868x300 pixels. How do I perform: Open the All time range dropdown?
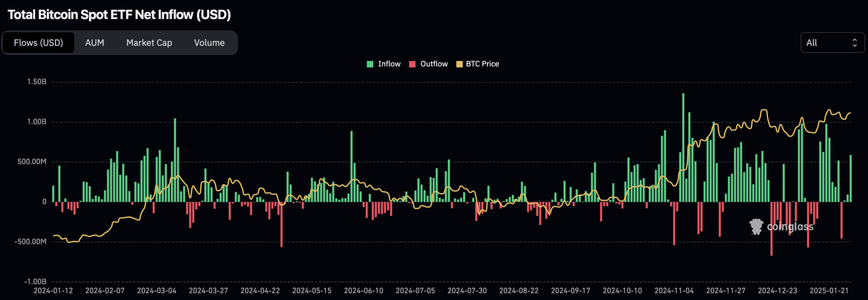point(832,43)
